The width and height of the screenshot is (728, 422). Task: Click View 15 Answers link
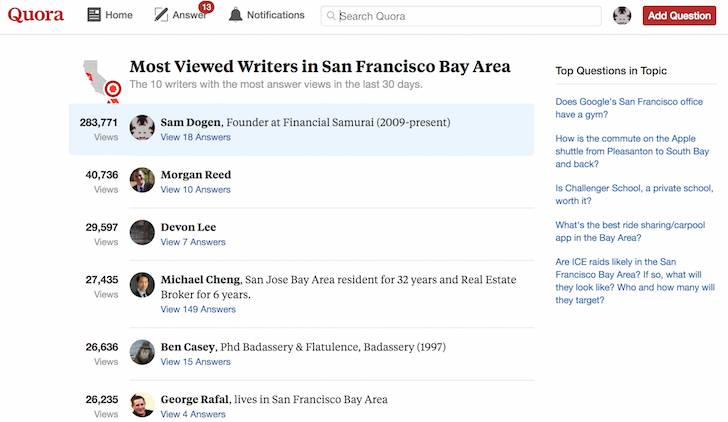pos(195,362)
